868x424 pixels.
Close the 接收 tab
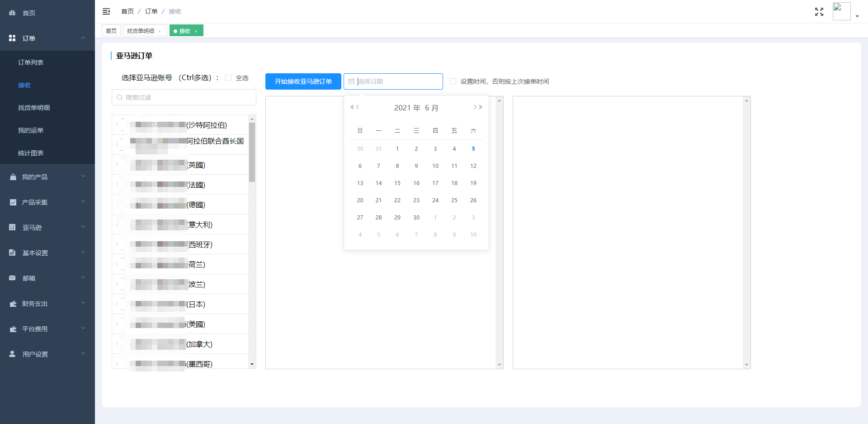click(x=196, y=31)
